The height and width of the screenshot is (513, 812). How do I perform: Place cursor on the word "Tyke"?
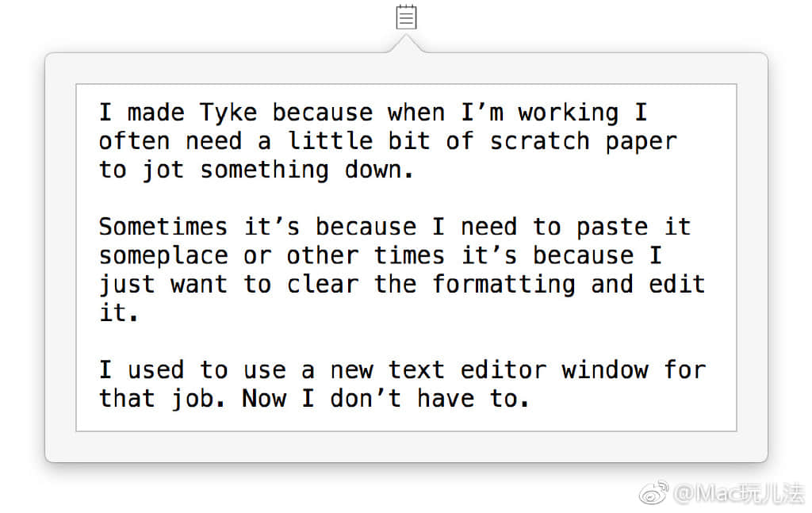[228, 112]
